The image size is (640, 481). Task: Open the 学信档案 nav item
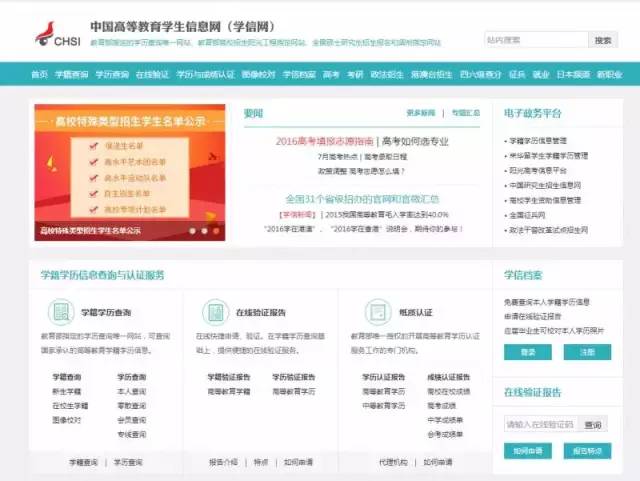[299, 74]
